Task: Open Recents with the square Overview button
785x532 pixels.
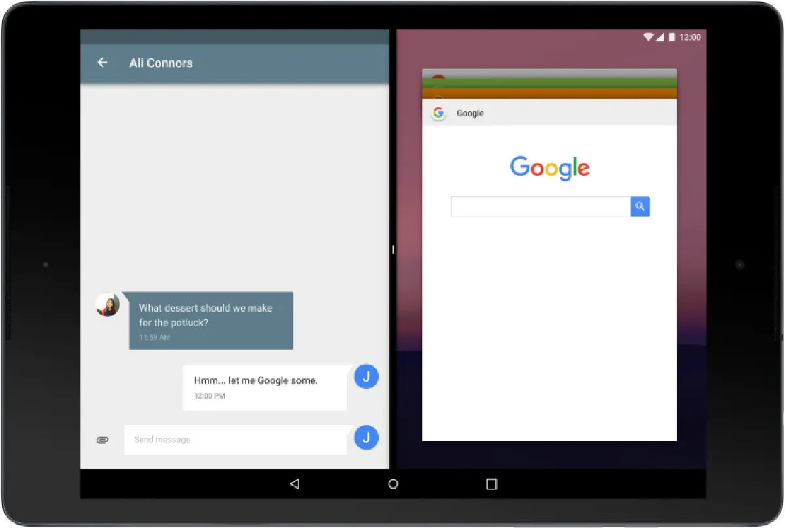Action: tap(492, 484)
